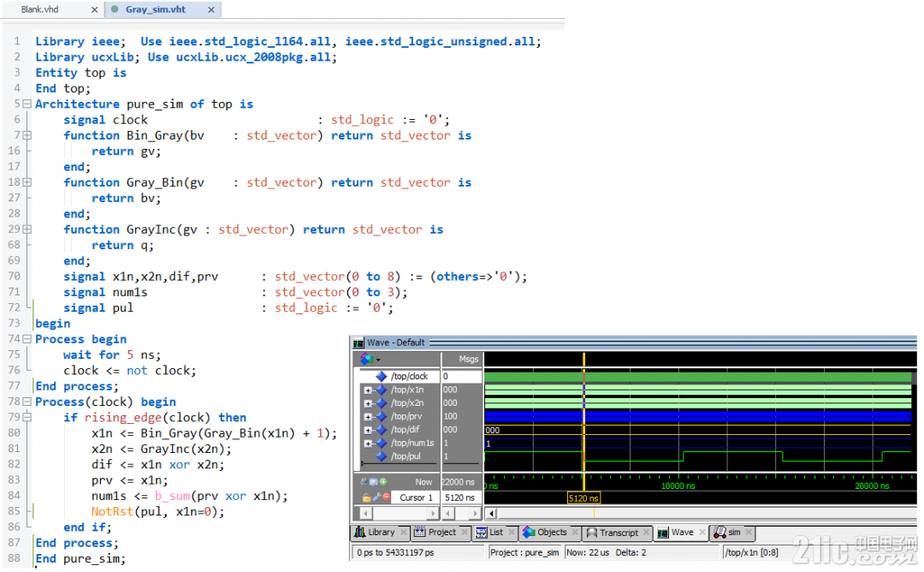This screenshot has width=924, height=572.
Task: Remove Cursor 1 with red delete icon
Action: tap(386, 498)
